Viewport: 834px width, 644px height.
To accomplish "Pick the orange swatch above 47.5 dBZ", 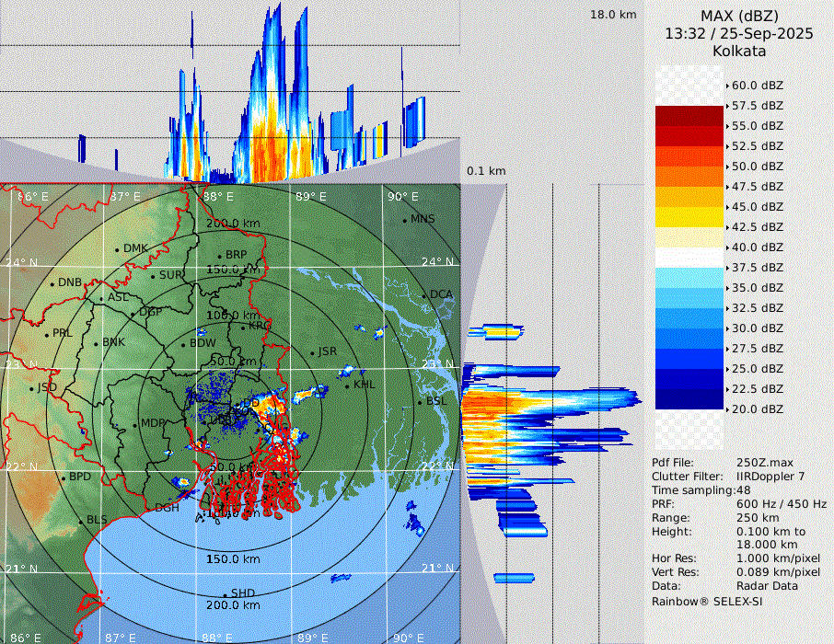I will point(689,177).
